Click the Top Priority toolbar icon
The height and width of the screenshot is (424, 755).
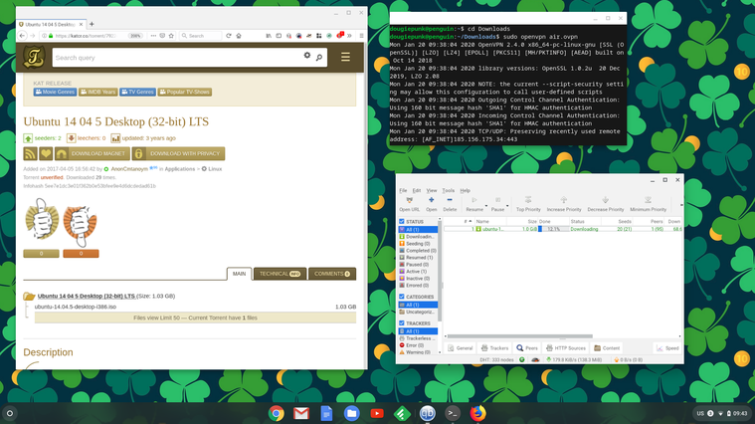[528, 200]
